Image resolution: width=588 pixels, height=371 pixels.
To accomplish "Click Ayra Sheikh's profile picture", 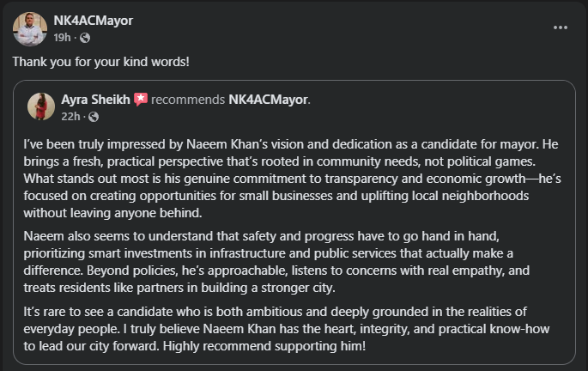I will pos(42,106).
